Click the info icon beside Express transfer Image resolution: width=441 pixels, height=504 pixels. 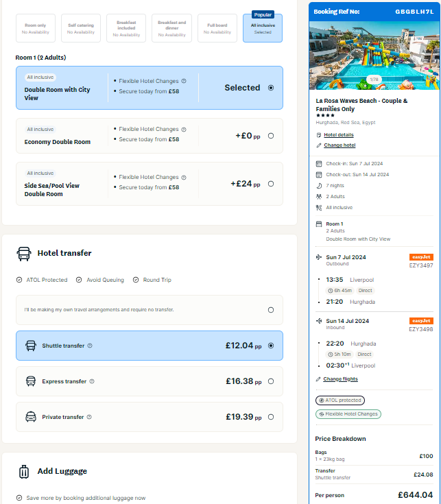pyautogui.click(x=92, y=381)
